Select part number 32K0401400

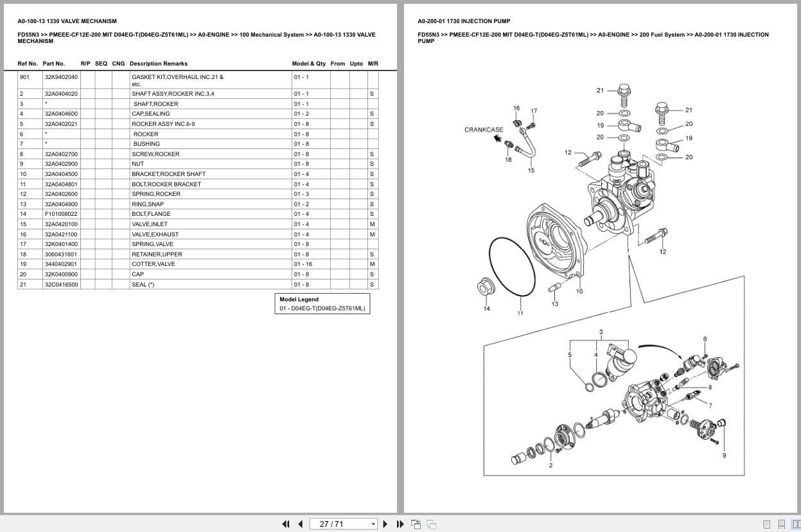point(61,244)
